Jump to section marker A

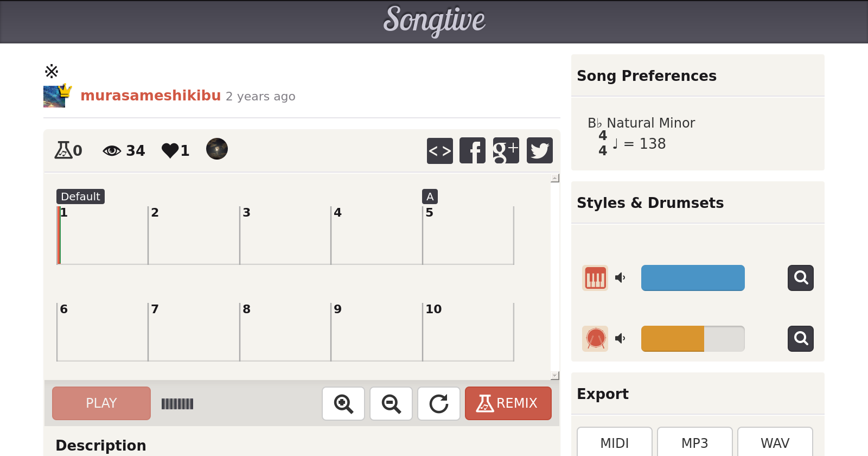(x=430, y=197)
